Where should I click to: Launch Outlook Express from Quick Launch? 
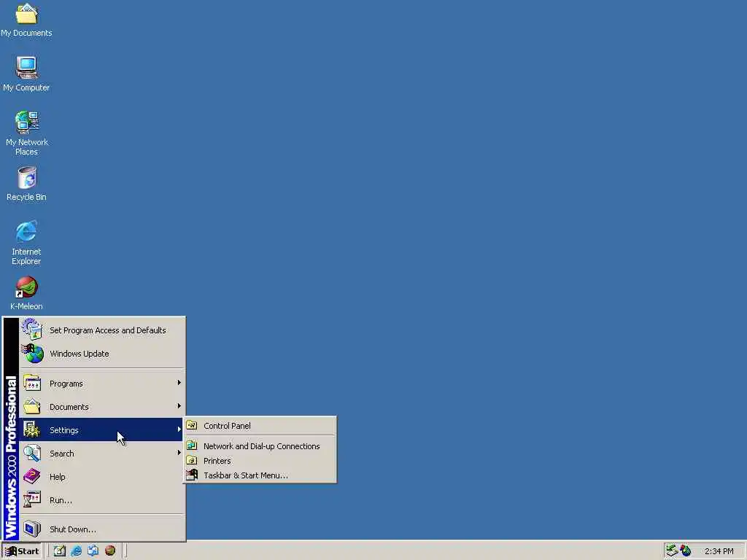click(93, 551)
